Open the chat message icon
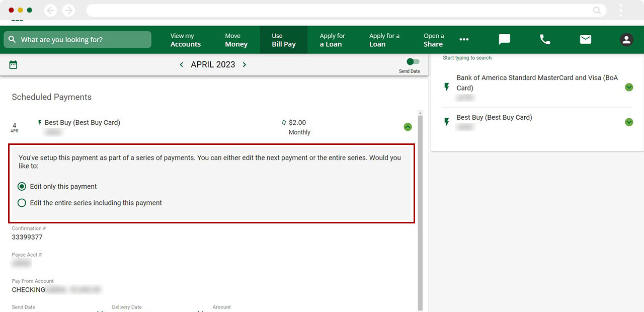The image size is (644, 312). coord(504,39)
